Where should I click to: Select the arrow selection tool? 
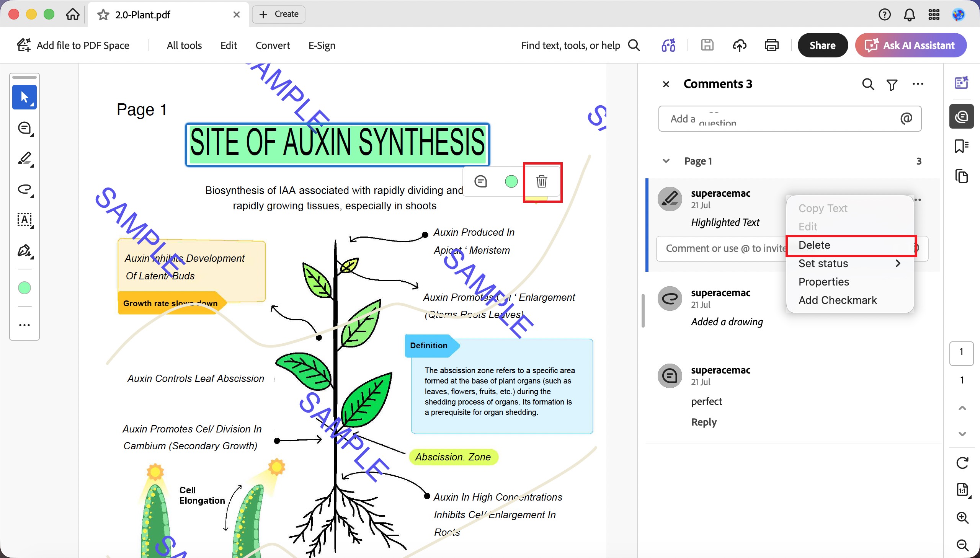(24, 97)
